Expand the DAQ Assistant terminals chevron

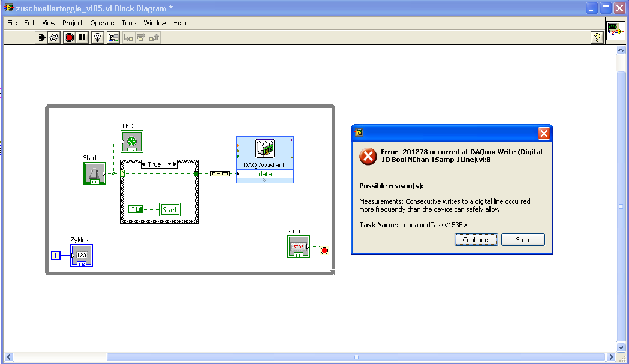point(265,181)
